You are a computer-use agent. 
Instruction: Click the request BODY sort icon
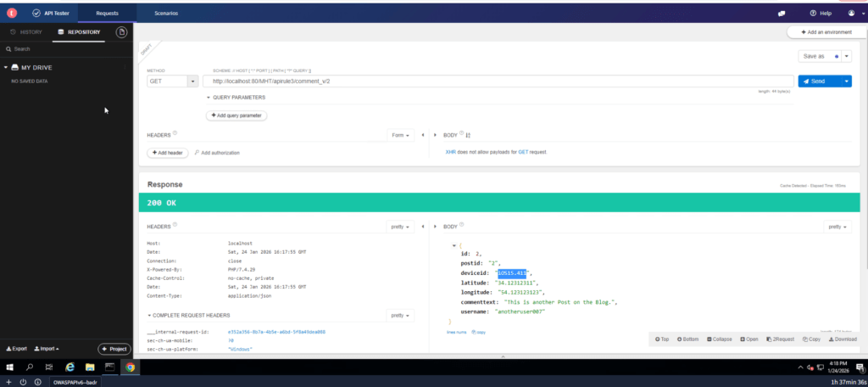[468, 135]
